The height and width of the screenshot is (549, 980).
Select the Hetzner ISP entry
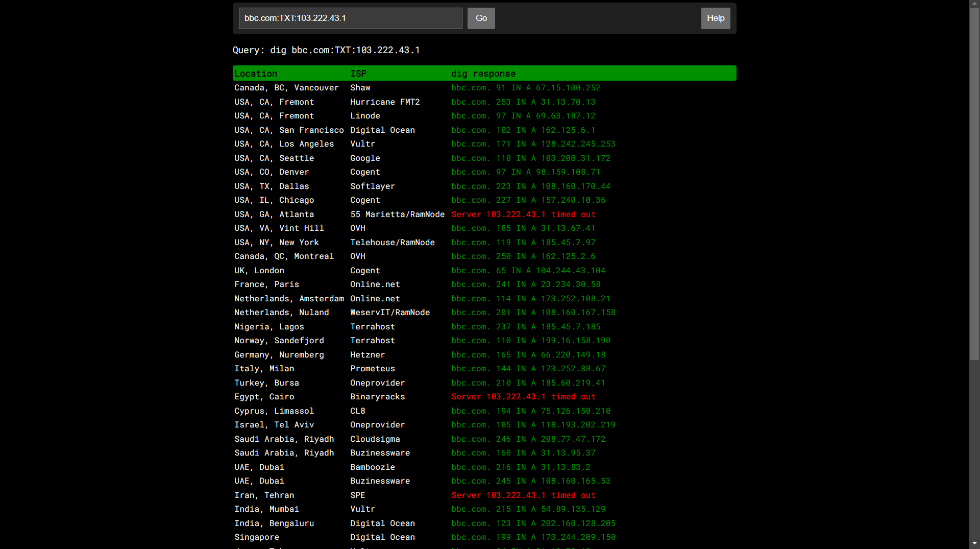pos(367,355)
